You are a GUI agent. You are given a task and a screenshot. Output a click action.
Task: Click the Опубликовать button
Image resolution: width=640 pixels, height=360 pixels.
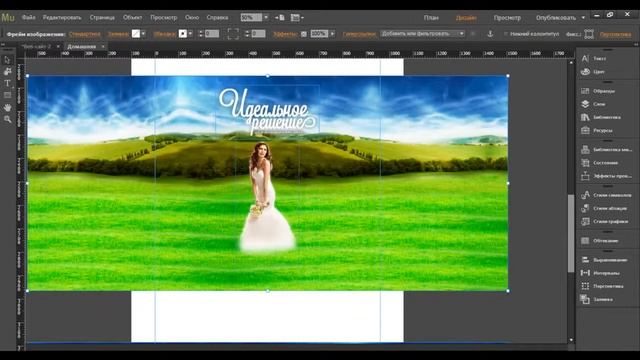pyautogui.click(x=556, y=18)
